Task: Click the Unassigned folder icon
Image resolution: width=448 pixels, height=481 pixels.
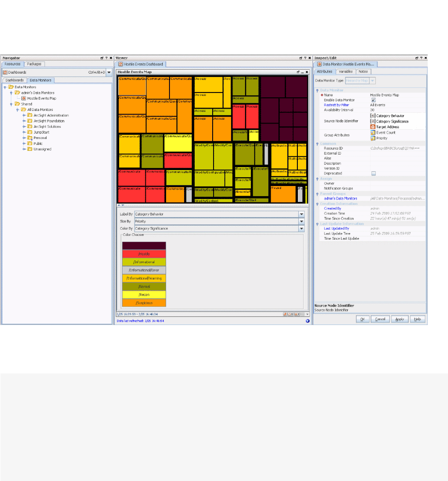Action: (30, 149)
